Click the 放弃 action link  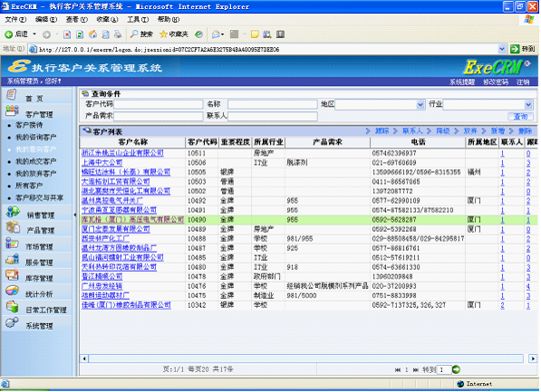click(x=470, y=131)
